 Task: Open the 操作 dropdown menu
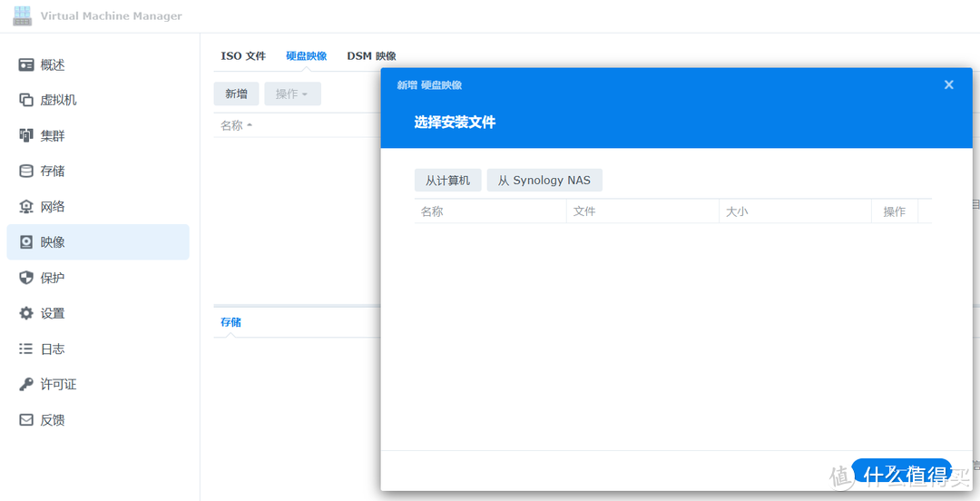click(x=292, y=93)
